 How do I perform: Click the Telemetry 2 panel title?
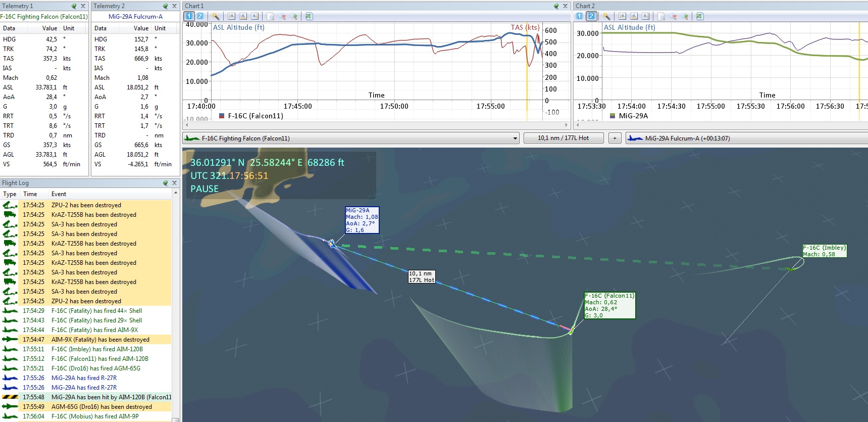(x=109, y=6)
